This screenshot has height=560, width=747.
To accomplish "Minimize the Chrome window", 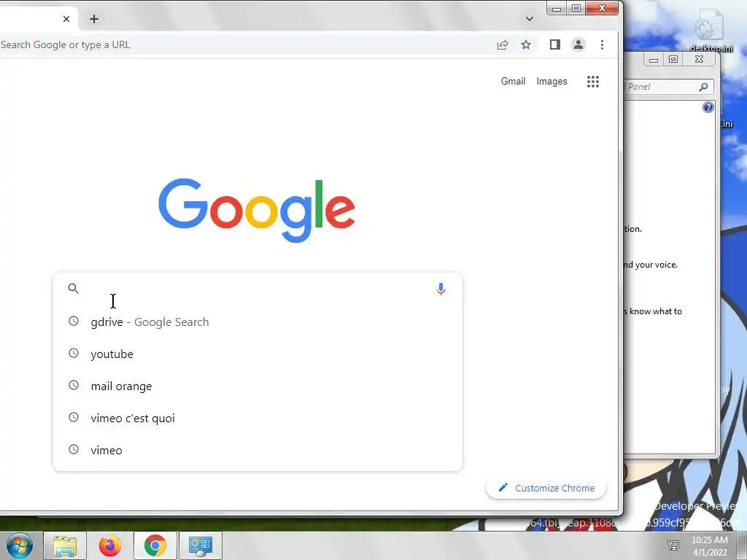I will 557,9.
